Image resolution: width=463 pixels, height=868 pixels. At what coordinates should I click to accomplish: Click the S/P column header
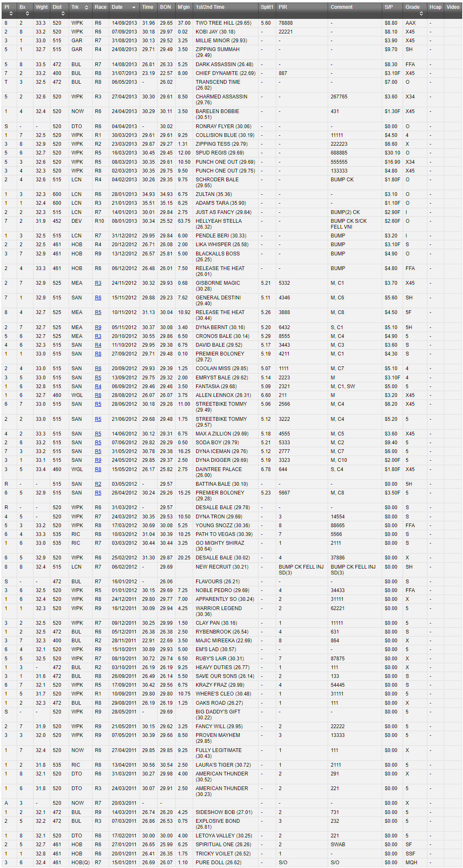click(389, 7)
